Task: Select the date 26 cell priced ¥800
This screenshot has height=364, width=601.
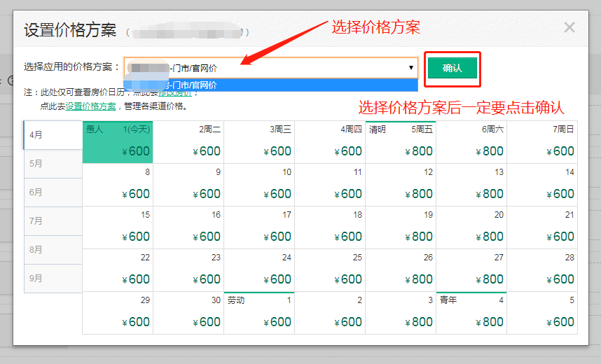Action: [x=401, y=270]
